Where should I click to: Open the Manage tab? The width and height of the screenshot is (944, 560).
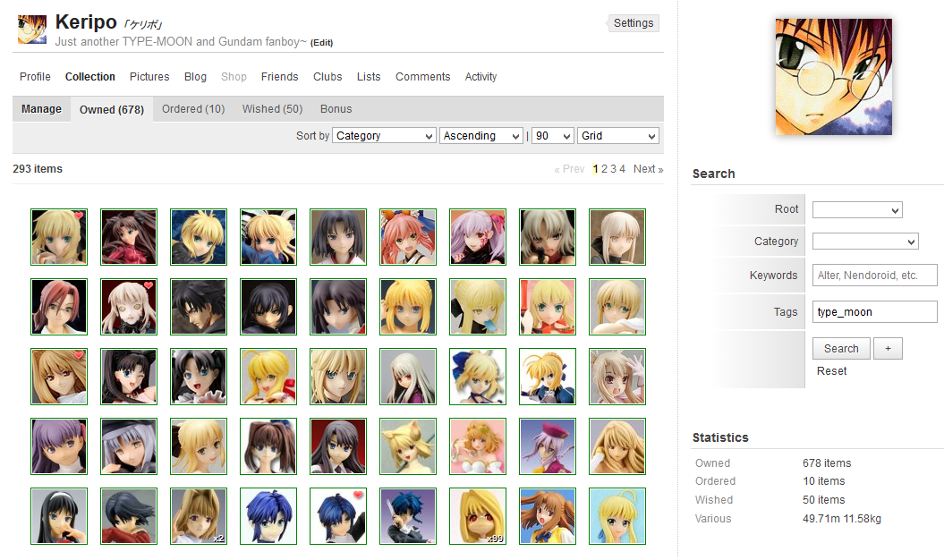click(x=40, y=108)
